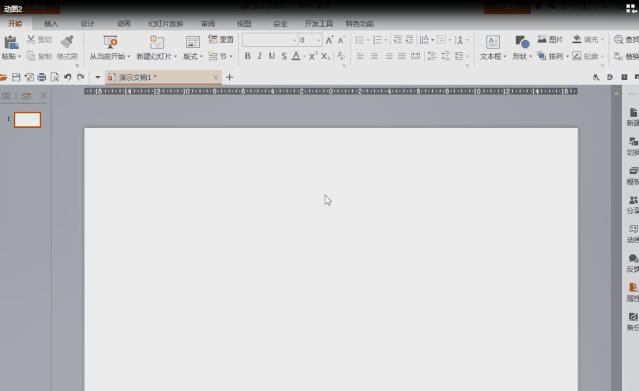
Task: Insert a Text Box (文本框)
Action: click(493, 42)
